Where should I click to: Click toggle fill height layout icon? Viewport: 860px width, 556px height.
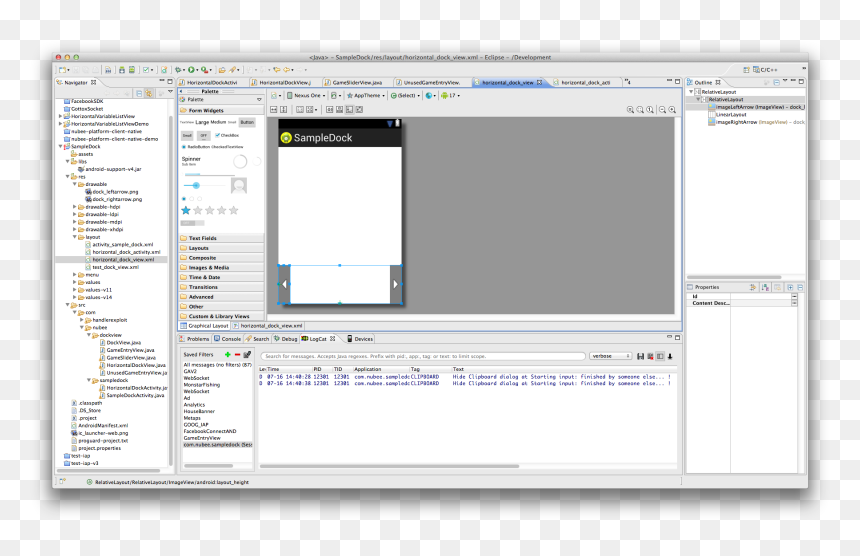tap(284, 110)
